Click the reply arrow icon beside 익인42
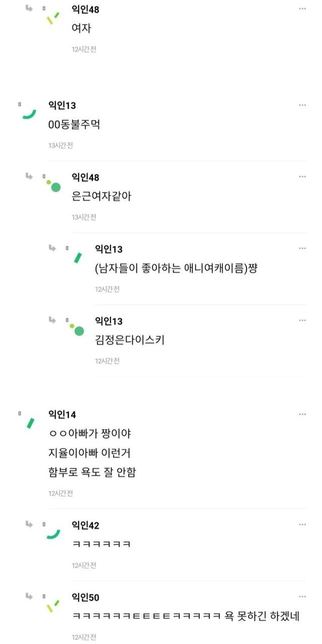 tap(29, 524)
